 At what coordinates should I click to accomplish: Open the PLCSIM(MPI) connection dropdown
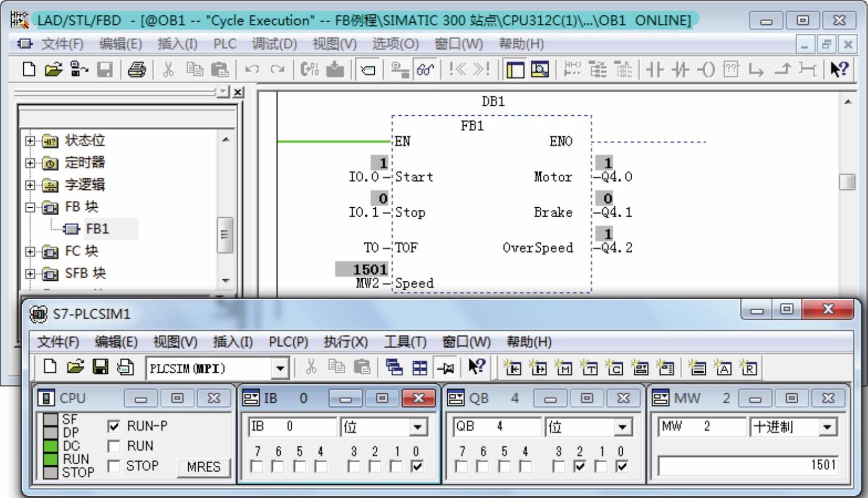point(280,368)
